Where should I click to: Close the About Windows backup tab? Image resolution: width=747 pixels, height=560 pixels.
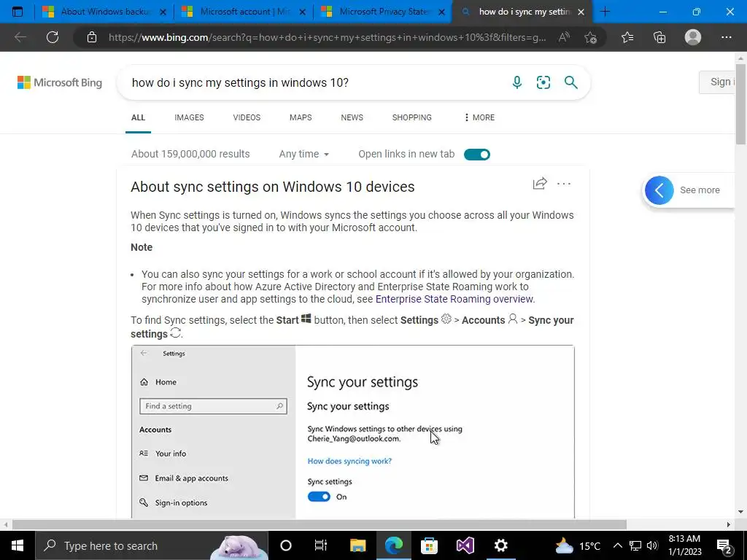coord(163,12)
